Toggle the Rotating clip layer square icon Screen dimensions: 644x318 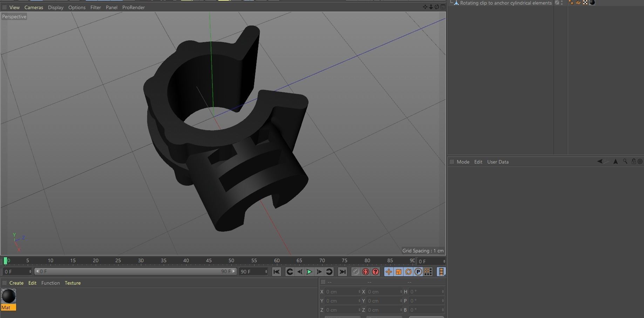(x=557, y=2)
